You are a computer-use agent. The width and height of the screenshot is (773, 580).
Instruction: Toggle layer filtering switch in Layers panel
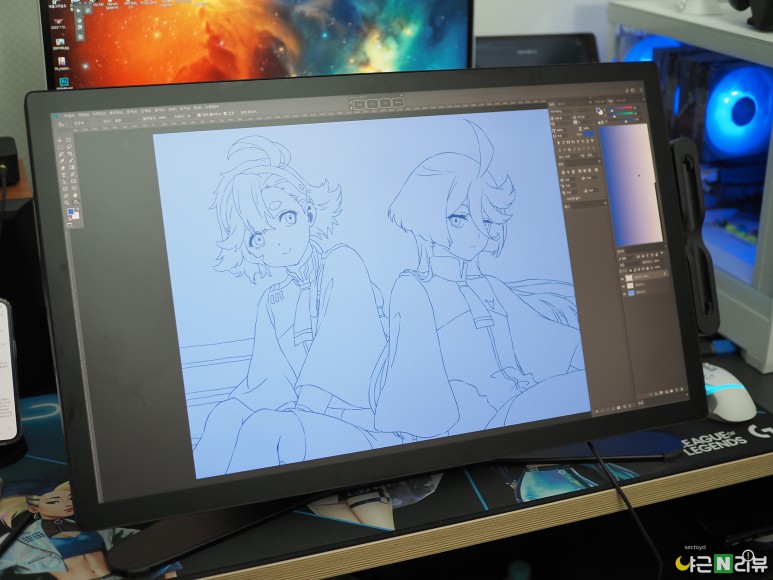tap(662, 253)
